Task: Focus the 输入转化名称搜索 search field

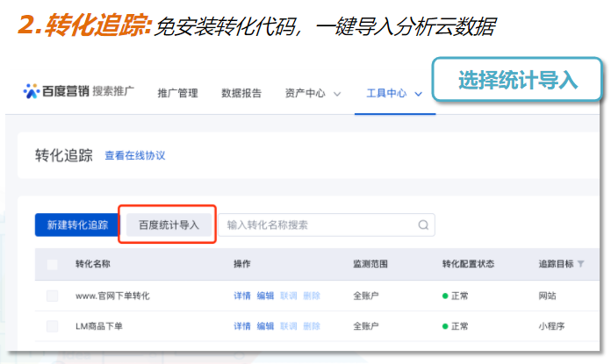Action: click(x=327, y=225)
